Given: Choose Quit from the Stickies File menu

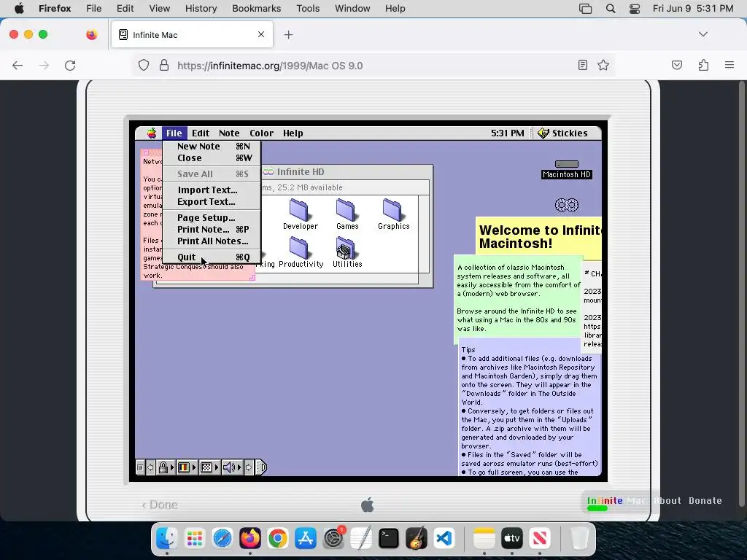Looking at the screenshot, I should (x=212, y=257).
